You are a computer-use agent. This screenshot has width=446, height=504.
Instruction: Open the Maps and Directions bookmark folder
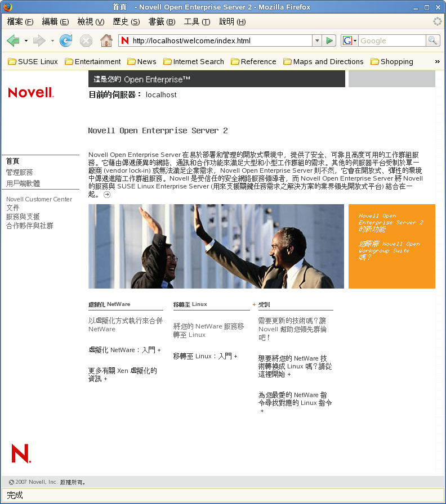tap(323, 61)
